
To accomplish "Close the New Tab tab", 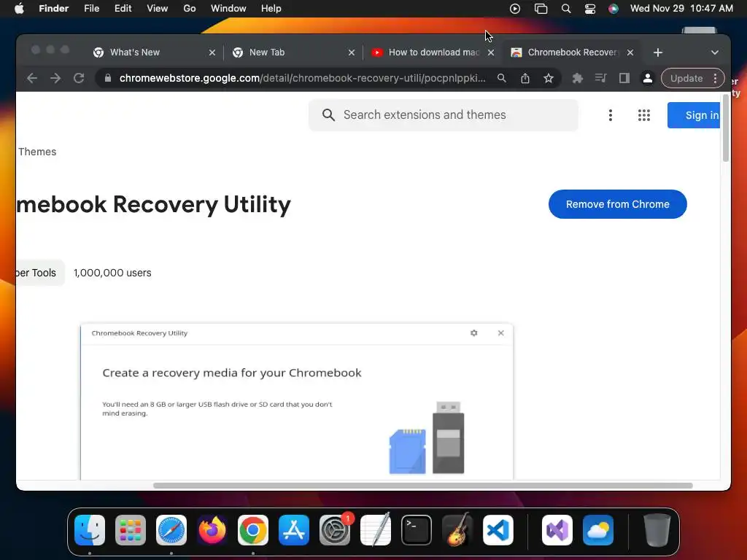I will [x=352, y=52].
